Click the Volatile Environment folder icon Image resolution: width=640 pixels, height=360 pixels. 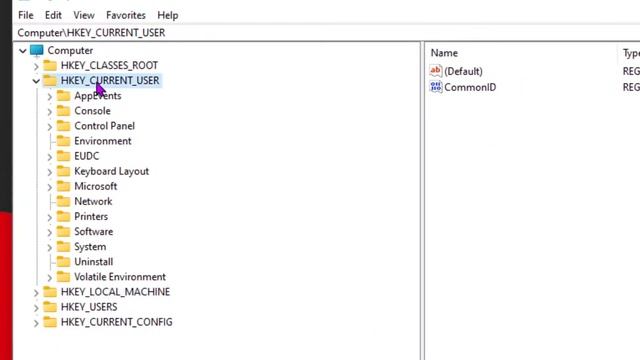point(63,277)
